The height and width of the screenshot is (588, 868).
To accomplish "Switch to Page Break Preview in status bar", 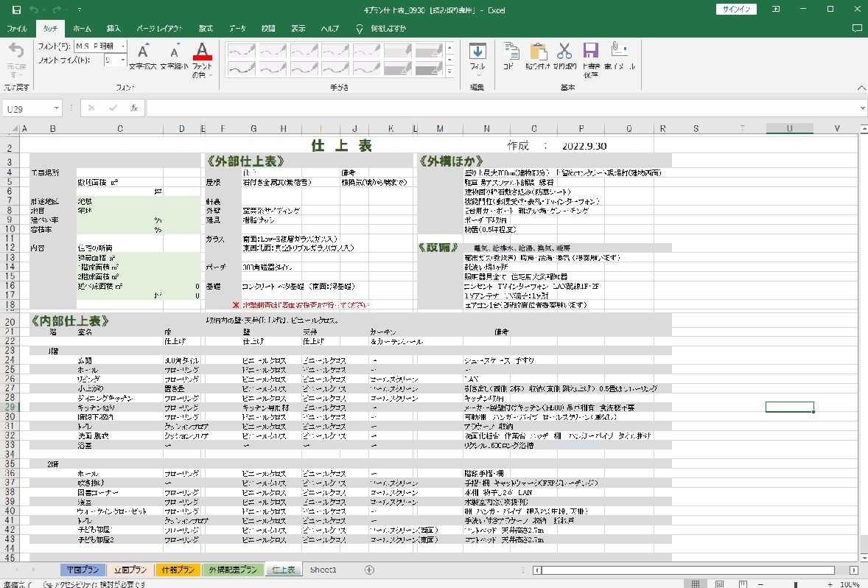I will click(x=743, y=584).
